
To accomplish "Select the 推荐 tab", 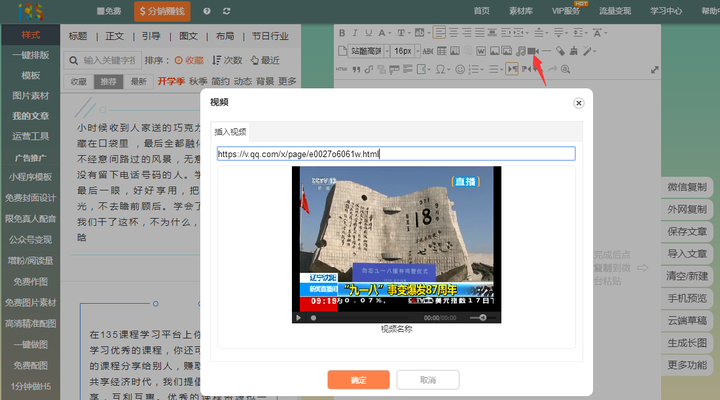I will pos(108,82).
